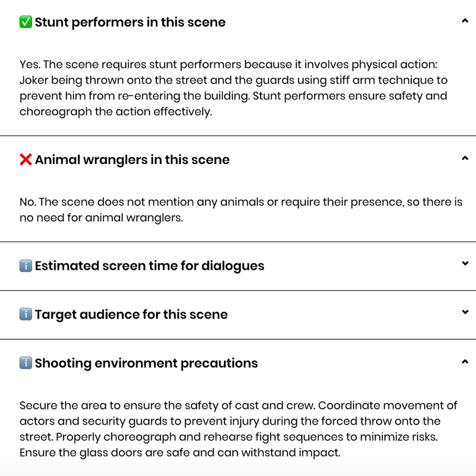Expand Estimated screen time for dialogues chevron
The height and width of the screenshot is (476, 476).
tap(465, 263)
